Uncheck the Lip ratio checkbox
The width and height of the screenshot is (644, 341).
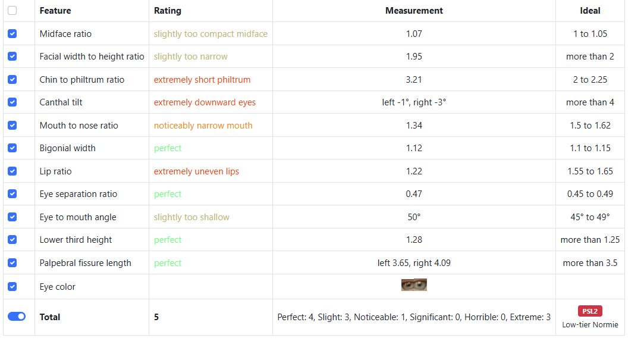pos(12,171)
